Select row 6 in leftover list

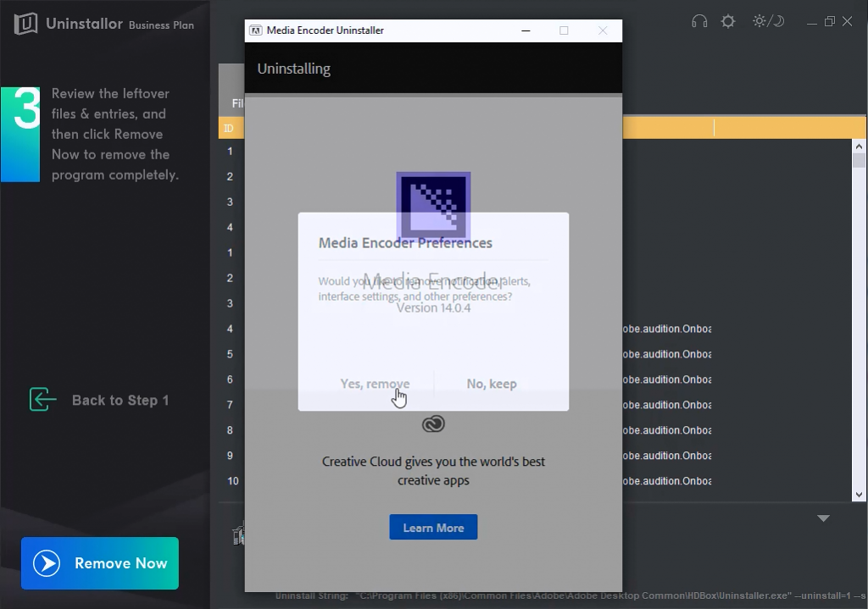[x=230, y=379]
